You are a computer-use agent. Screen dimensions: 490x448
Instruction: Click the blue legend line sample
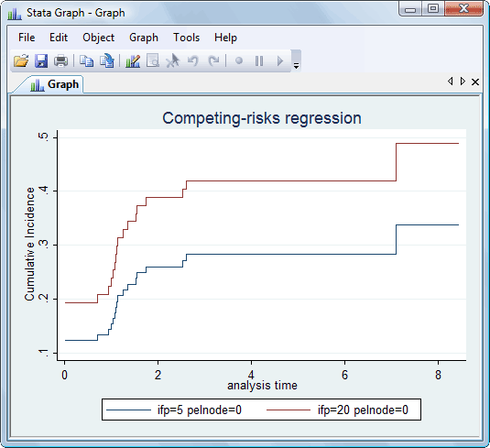(129, 410)
